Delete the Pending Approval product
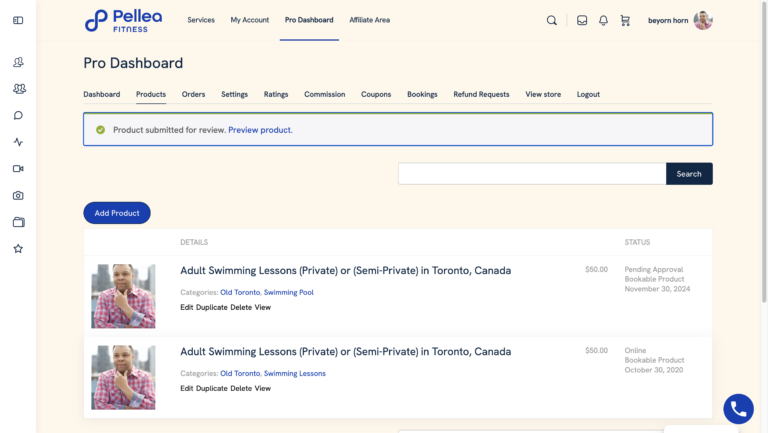The image size is (768, 433). pos(241,307)
